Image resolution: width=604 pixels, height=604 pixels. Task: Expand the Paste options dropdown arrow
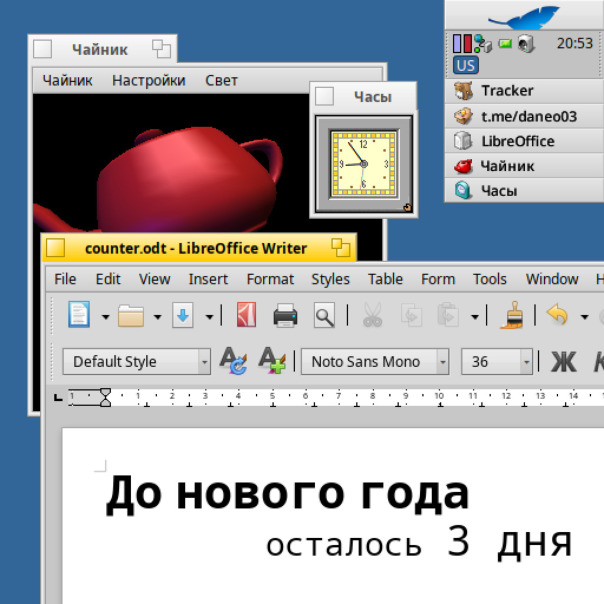pyautogui.click(x=475, y=317)
